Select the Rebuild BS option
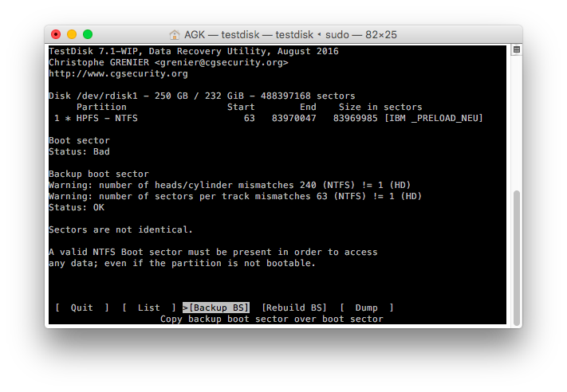 tap(293, 308)
